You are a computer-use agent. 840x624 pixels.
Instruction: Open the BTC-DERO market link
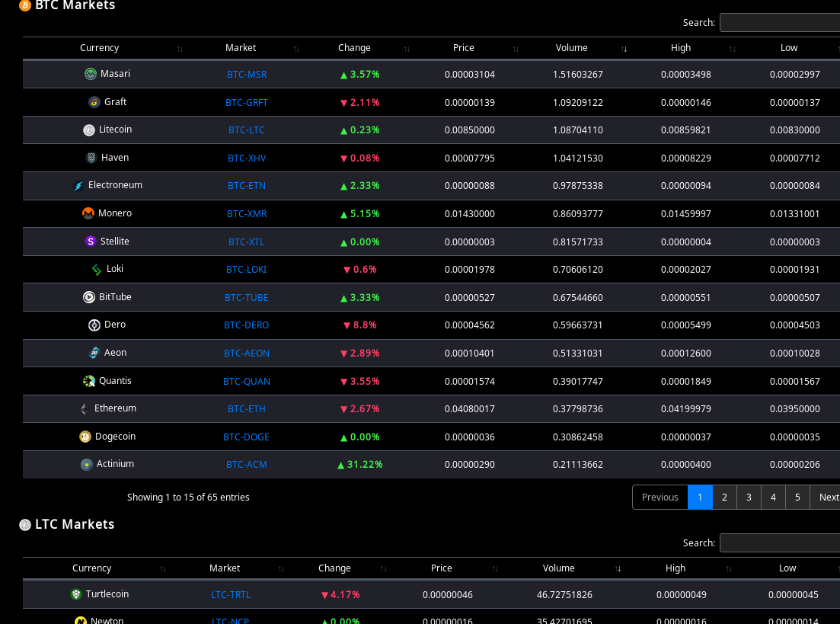tap(247, 325)
